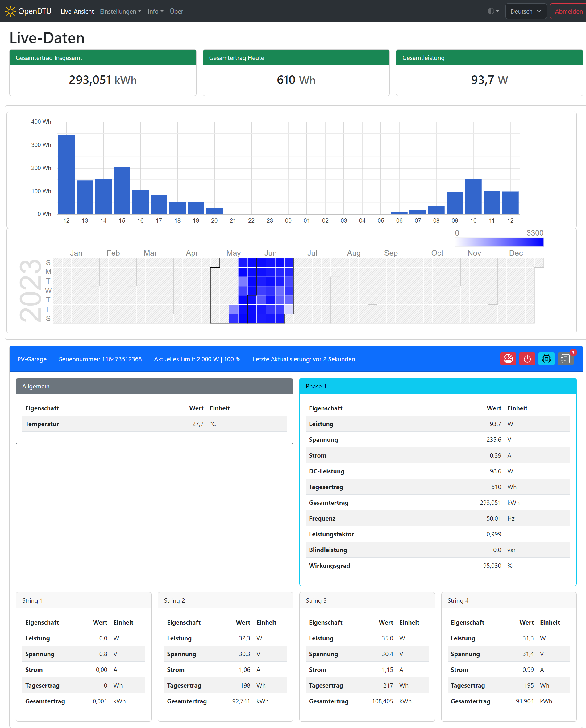
Task: Click the Abmelden logout button
Action: click(568, 11)
